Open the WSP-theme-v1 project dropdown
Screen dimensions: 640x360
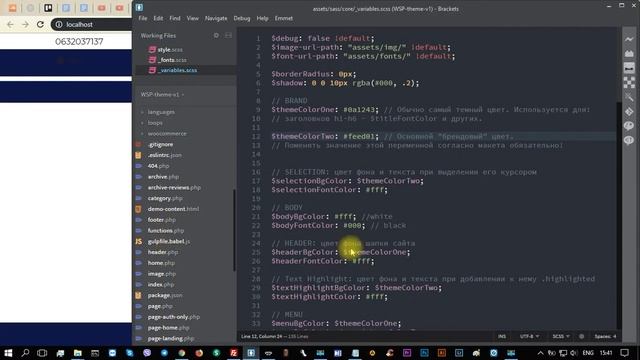(162, 94)
